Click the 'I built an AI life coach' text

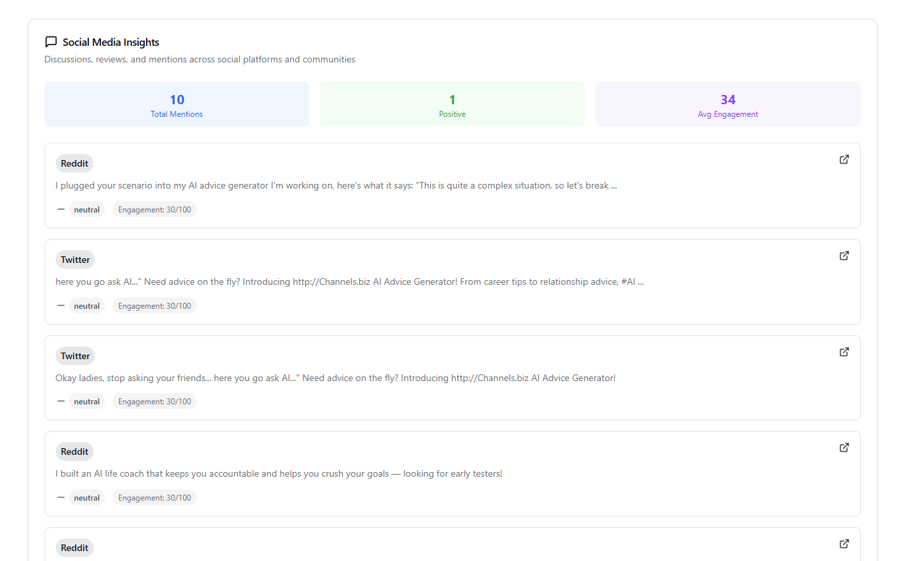[279, 474]
